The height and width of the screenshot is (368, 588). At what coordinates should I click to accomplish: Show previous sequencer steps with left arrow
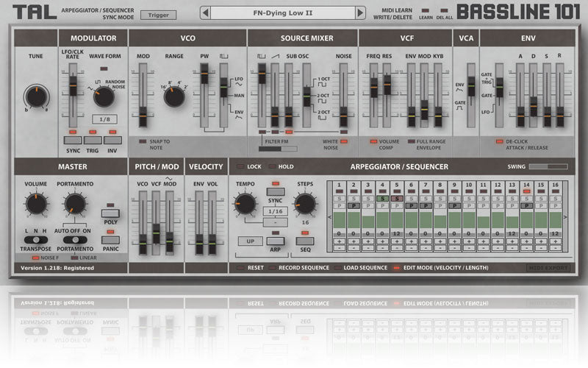click(329, 217)
